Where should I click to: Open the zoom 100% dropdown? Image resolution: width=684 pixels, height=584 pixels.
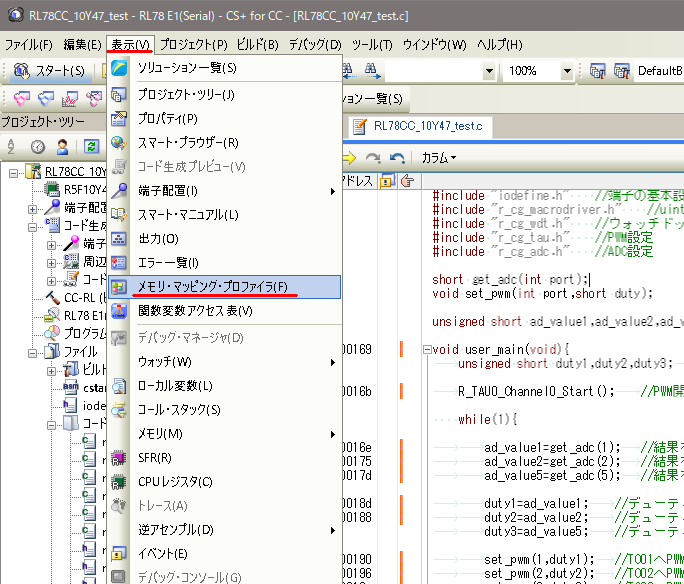click(x=567, y=71)
